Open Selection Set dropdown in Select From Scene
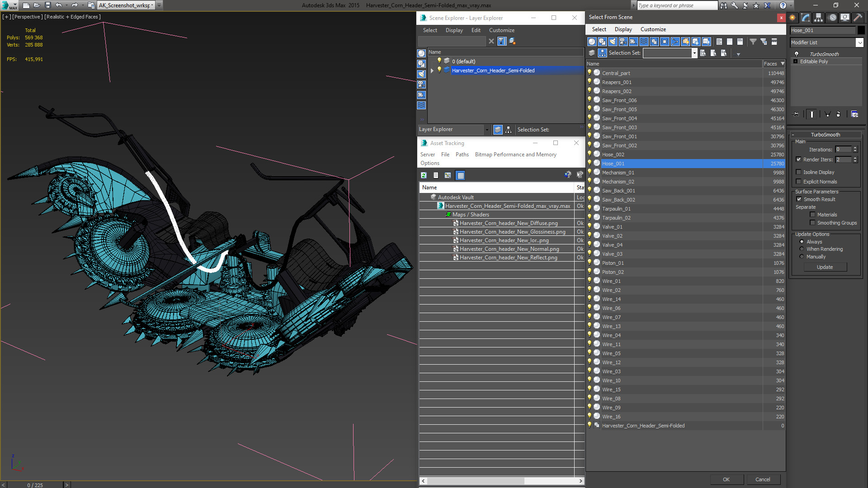 [694, 53]
